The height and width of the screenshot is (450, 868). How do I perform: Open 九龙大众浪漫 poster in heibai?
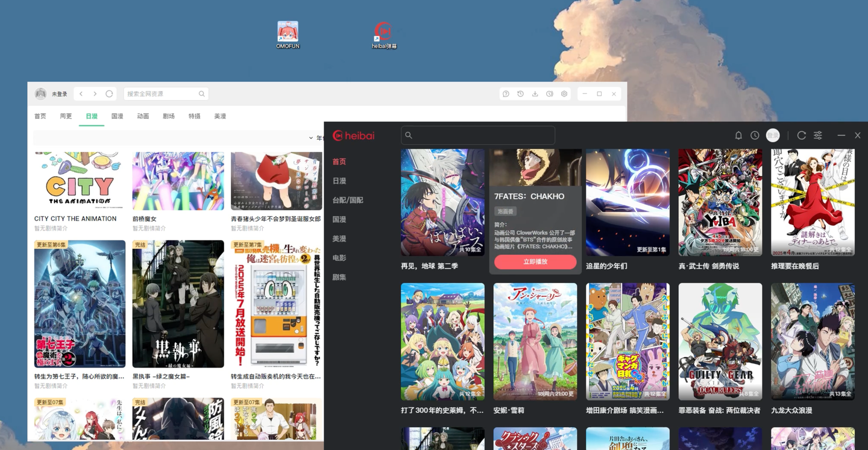click(x=813, y=342)
